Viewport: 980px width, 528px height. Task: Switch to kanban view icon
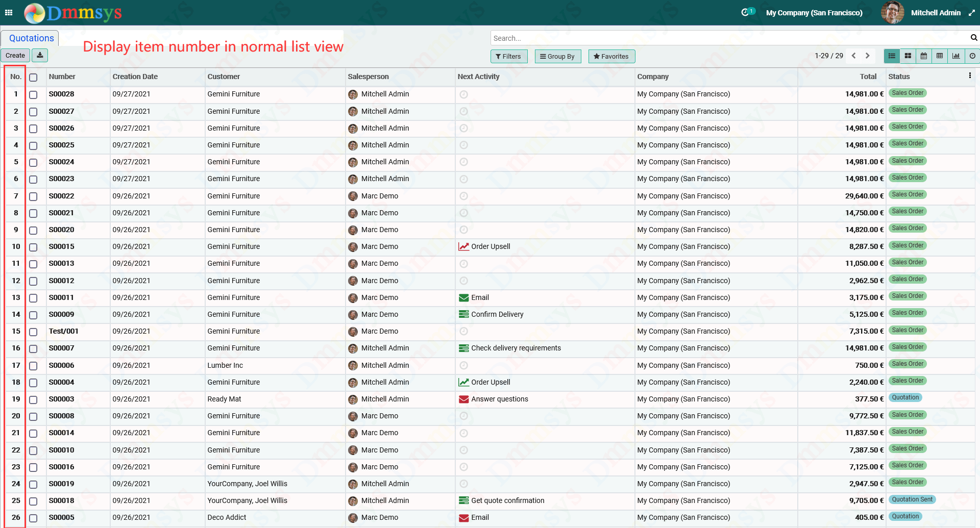(x=908, y=56)
